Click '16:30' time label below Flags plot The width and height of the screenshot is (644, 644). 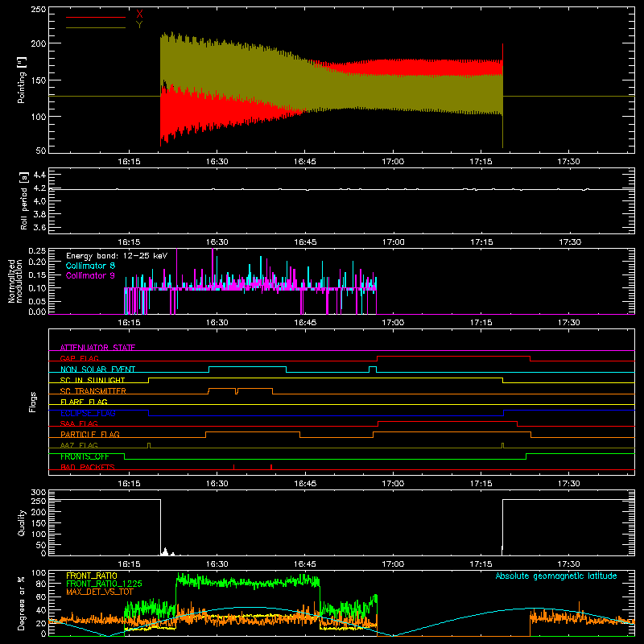click(x=217, y=484)
